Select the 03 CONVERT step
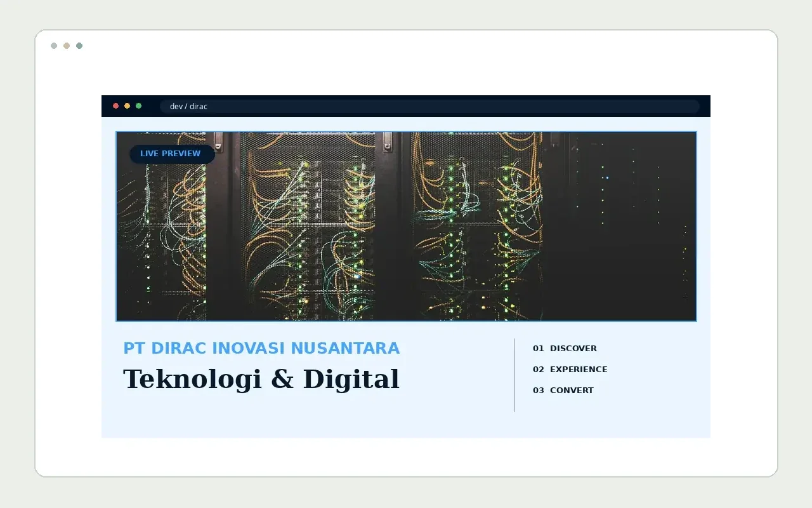This screenshot has width=812, height=508. (563, 390)
